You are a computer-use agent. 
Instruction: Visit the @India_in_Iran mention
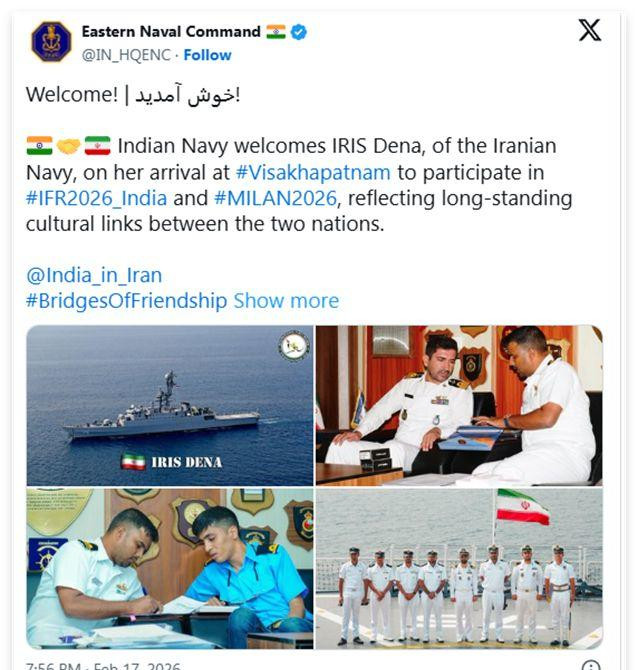pyautogui.click(x=94, y=275)
